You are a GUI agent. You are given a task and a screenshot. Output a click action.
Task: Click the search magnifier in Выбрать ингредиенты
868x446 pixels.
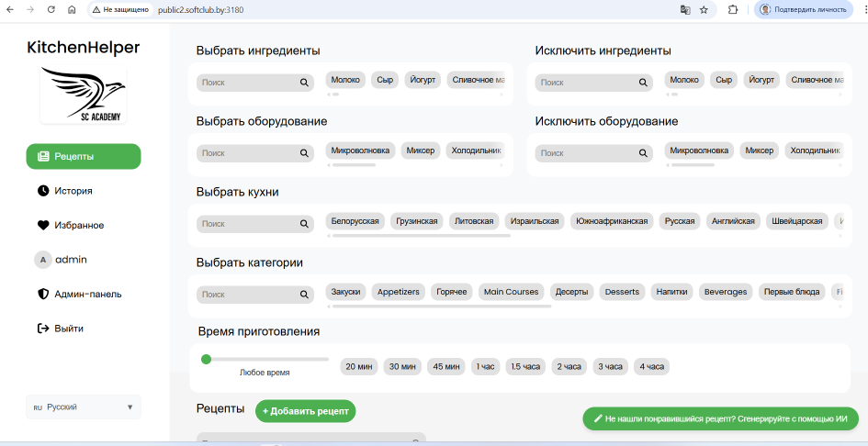[x=304, y=83]
